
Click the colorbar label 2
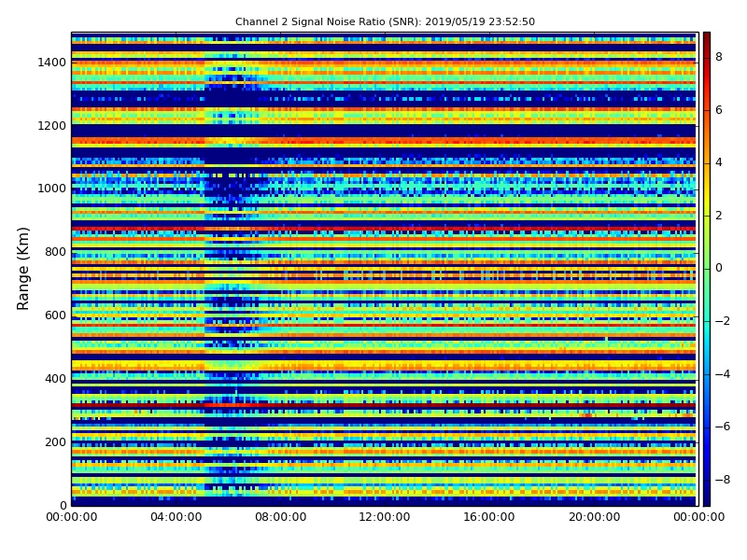tap(719, 216)
